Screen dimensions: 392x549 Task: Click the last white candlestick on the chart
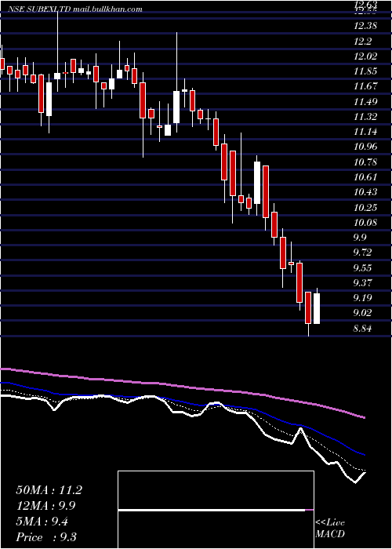point(317,308)
